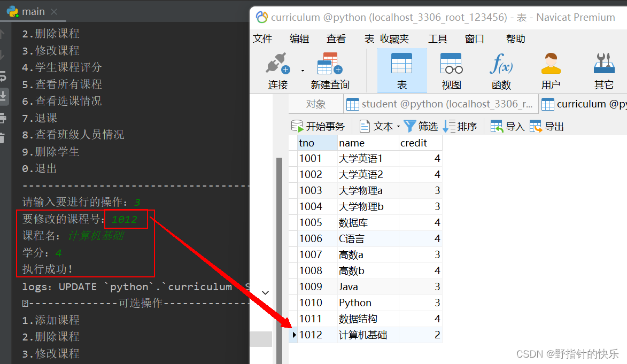Open the 表 menu item
This screenshot has width=627, height=364.
(x=369, y=39)
